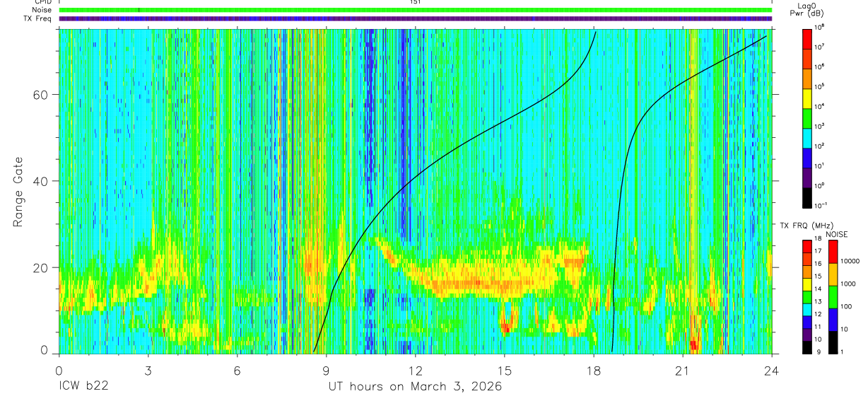Click the 'TX Freq' label at the top left
Screen dimensions: 868x401
37,19
